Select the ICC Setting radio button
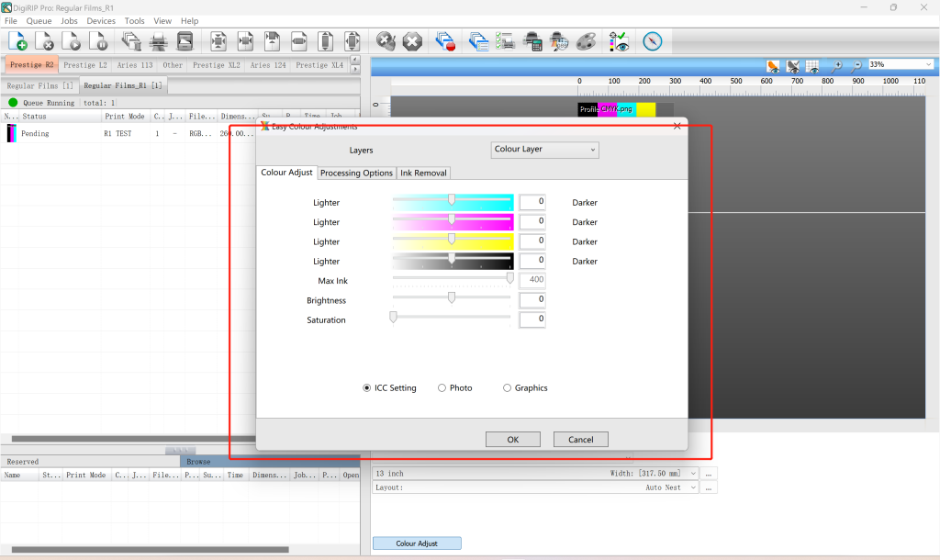The image size is (940, 560). [x=369, y=388]
